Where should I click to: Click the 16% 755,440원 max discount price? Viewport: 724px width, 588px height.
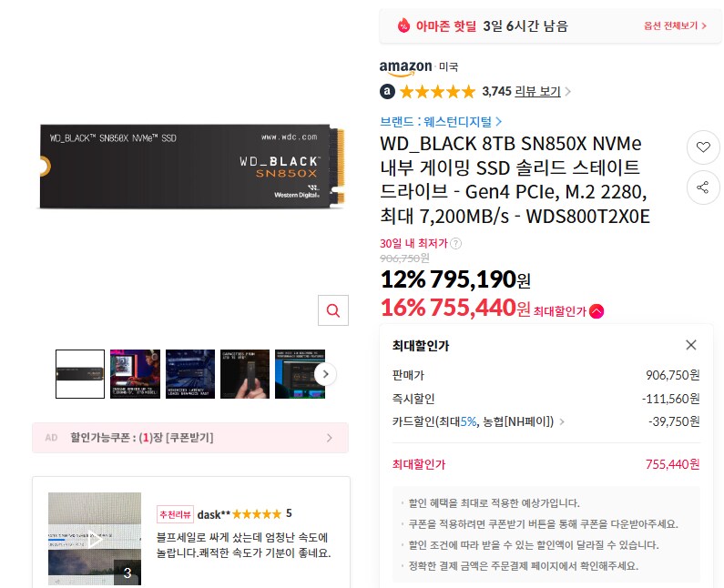click(455, 308)
